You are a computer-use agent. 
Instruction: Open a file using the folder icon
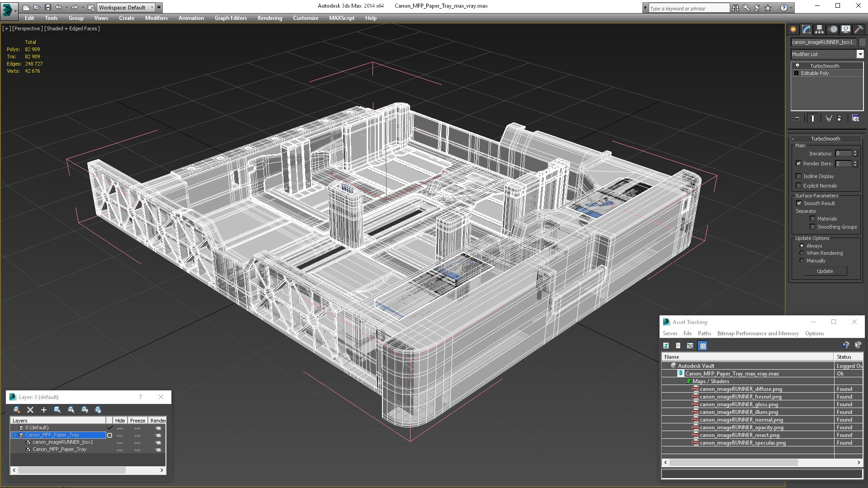[x=37, y=7]
